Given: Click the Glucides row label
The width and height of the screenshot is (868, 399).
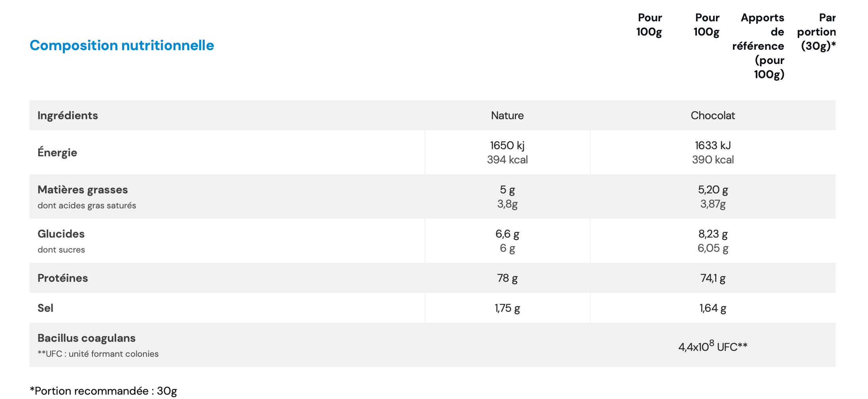Looking at the screenshot, I should (x=61, y=234).
